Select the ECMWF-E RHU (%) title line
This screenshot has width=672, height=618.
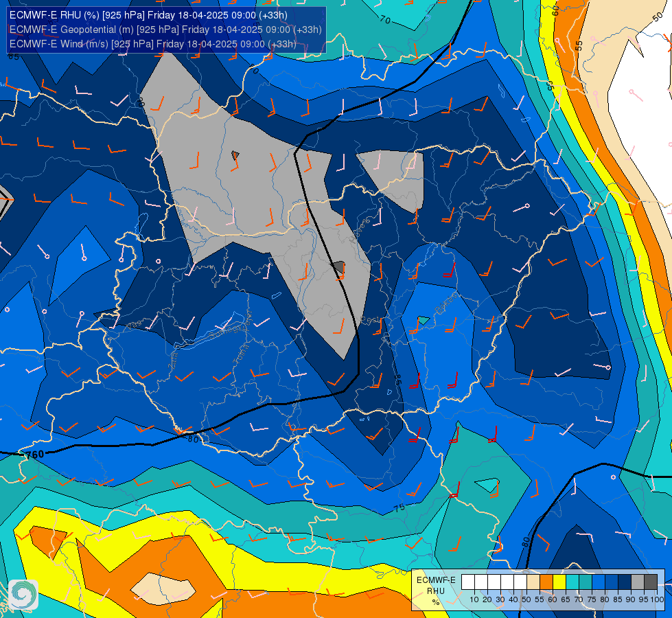[x=148, y=15]
